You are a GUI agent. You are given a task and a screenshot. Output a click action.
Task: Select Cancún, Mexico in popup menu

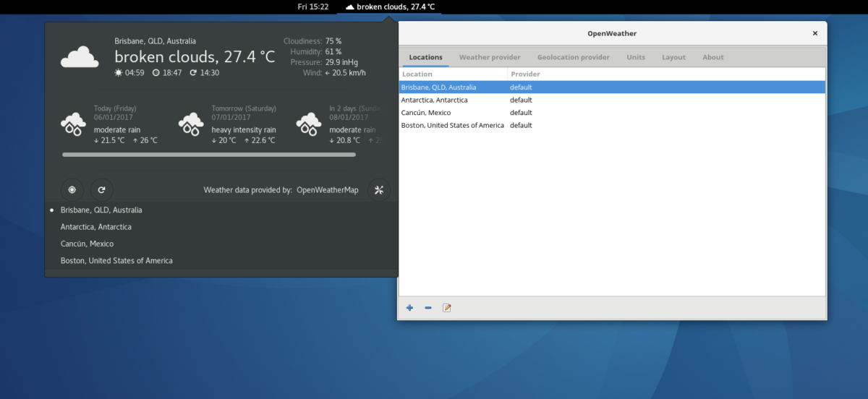click(221, 244)
